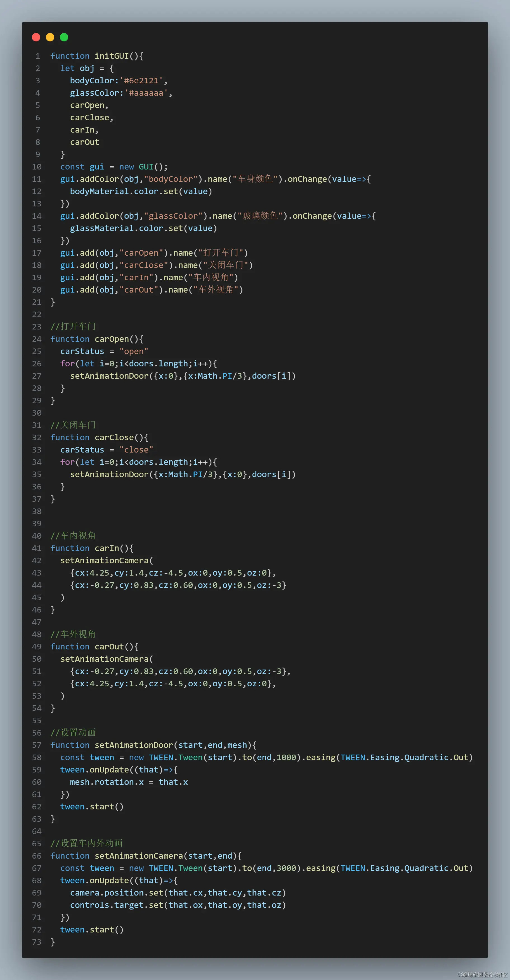Click the comment '//车内视角'
The height and width of the screenshot is (980, 510).
click(x=73, y=536)
